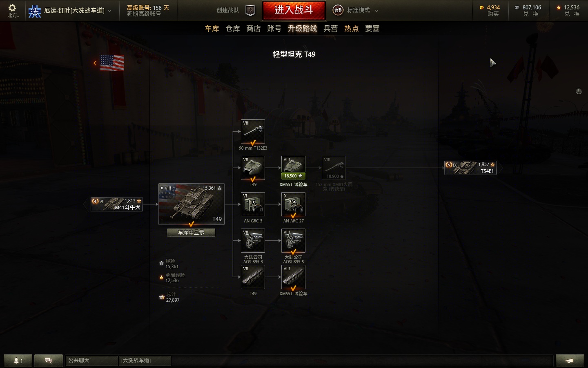Open the T54E1 tier IX tank node
Viewport: 588px width, 368px height.
click(470, 168)
